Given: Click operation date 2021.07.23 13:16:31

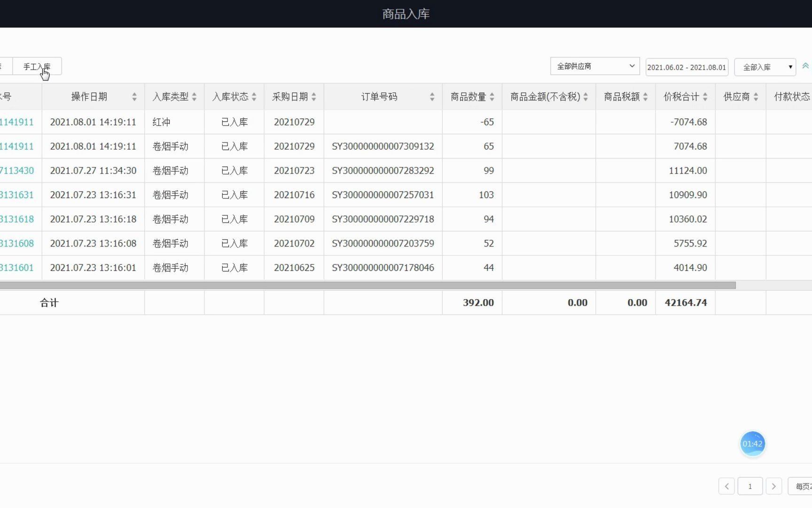Looking at the screenshot, I should tap(93, 195).
